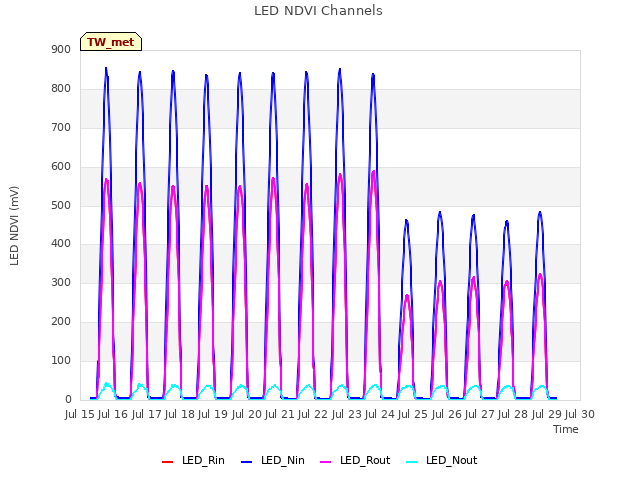Click the Jul 16 x-axis label
Viewport: 640px width, 480px height.
(113, 414)
